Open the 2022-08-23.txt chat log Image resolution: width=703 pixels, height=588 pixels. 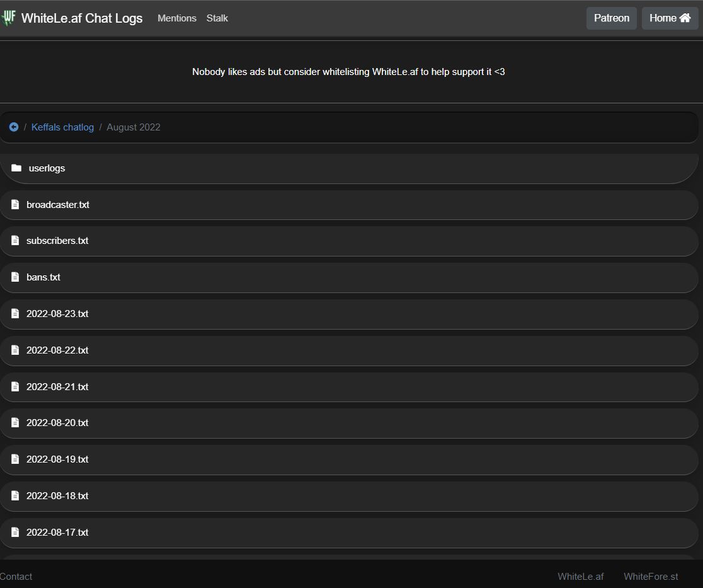349,314
